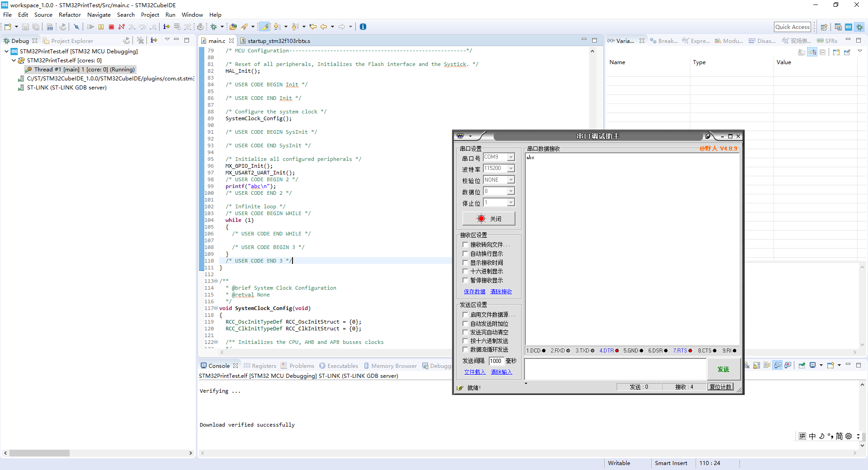Click the 清除接收 link
This screenshot has height=470, width=868.
click(x=501, y=291)
